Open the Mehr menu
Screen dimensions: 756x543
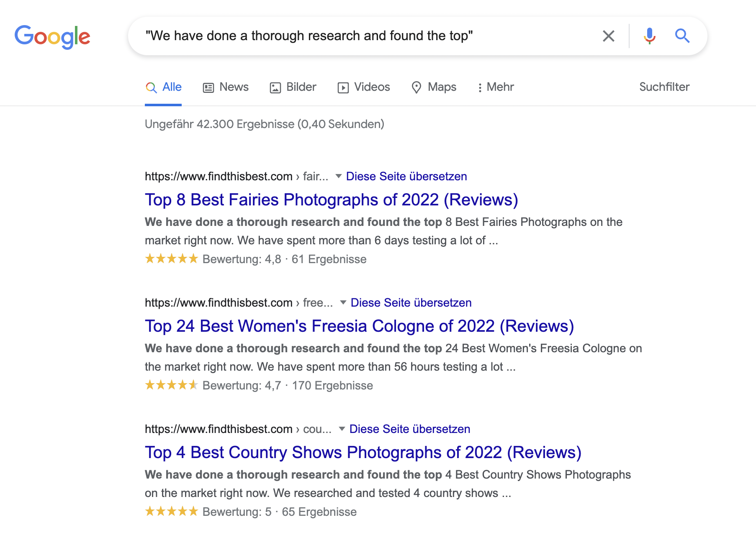pyautogui.click(x=496, y=87)
